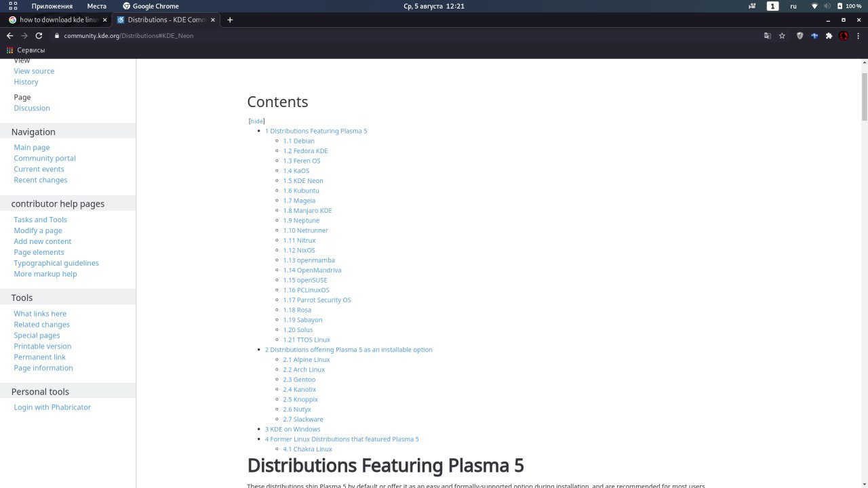868x488 pixels.
Task: Jump to 3 KDE on Windows section
Action: point(292,430)
